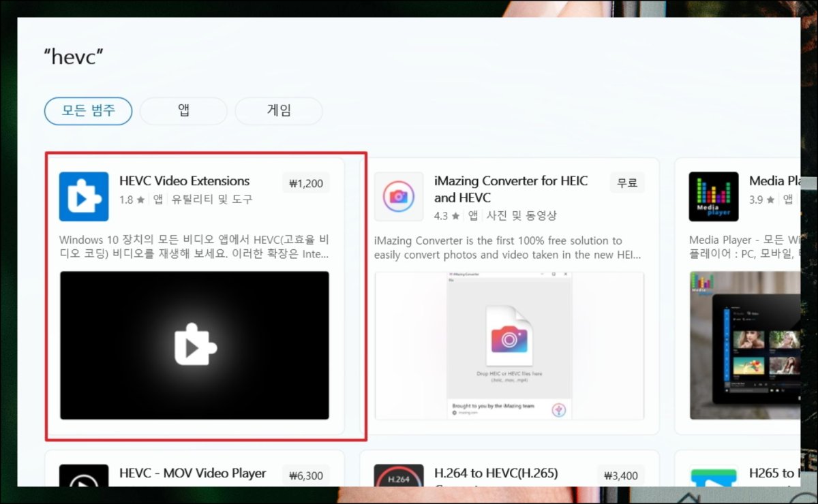
Task: Click the ₩3,400 price button
Action: (x=621, y=475)
